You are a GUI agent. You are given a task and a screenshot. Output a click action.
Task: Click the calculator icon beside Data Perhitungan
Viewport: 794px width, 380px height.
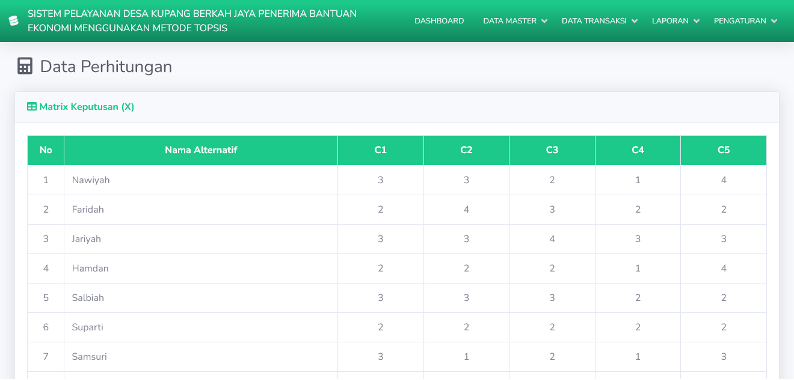point(25,66)
